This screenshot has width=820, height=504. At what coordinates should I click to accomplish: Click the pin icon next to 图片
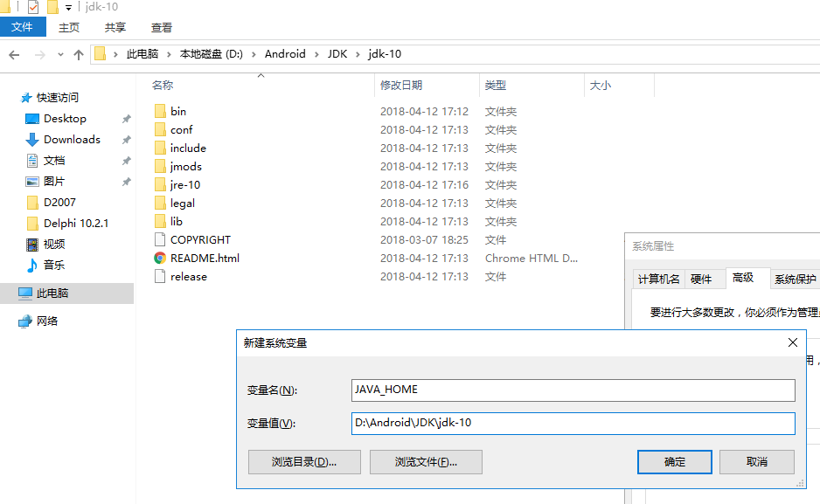126,182
